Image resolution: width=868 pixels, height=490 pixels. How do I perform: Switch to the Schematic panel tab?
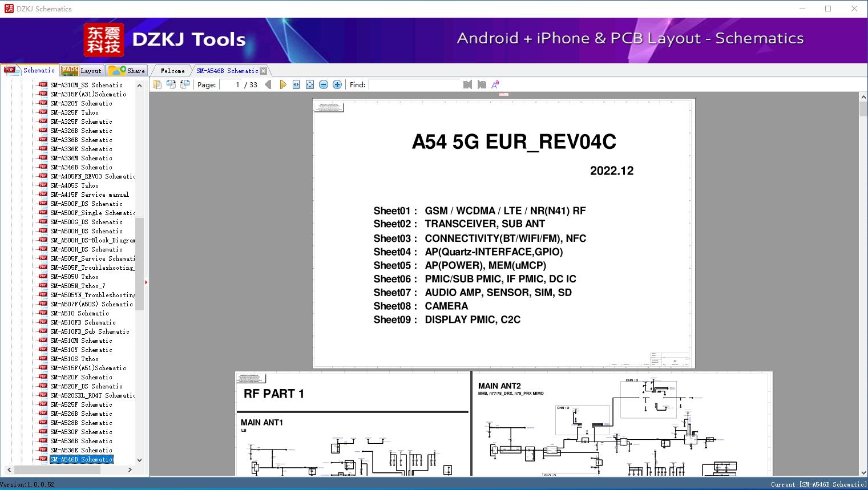30,70
